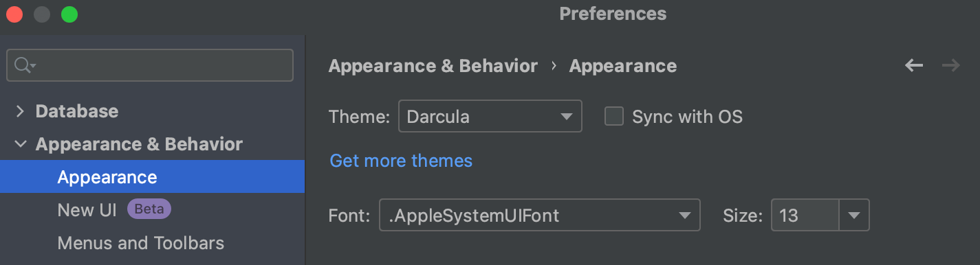This screenshot has width=980, height=265.
Task: Click the gray minimize window button
Action: (x=42, y=14)
